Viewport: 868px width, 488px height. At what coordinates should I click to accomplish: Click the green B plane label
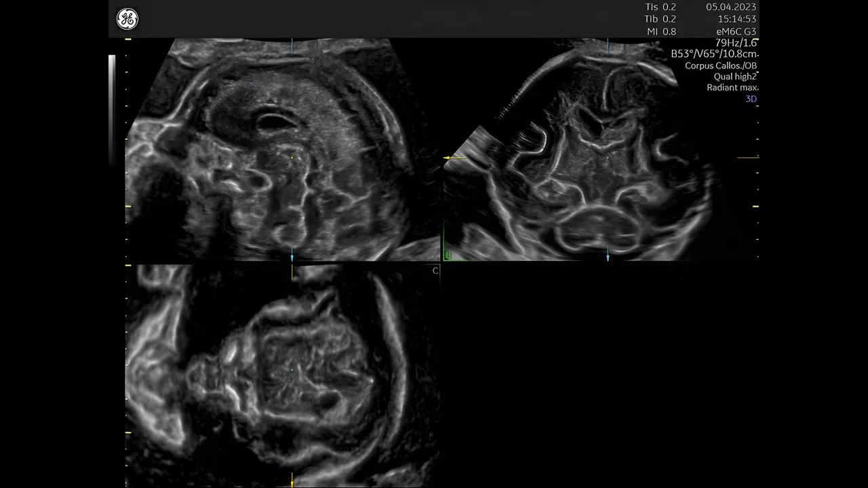coord(448,256)
